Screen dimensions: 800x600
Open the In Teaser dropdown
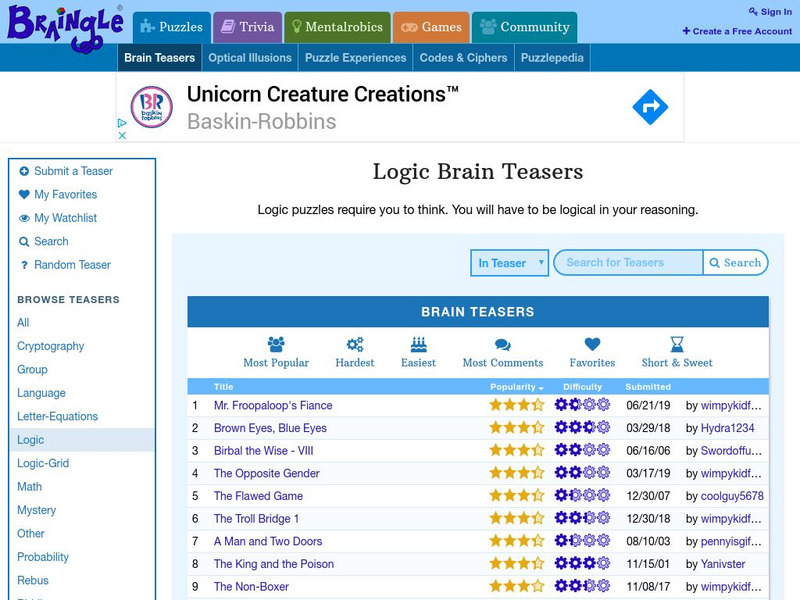[x=510, y=263]
